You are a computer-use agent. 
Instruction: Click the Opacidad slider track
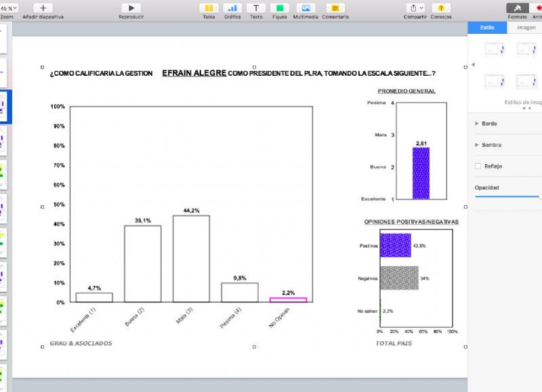[x=507, y=196]
